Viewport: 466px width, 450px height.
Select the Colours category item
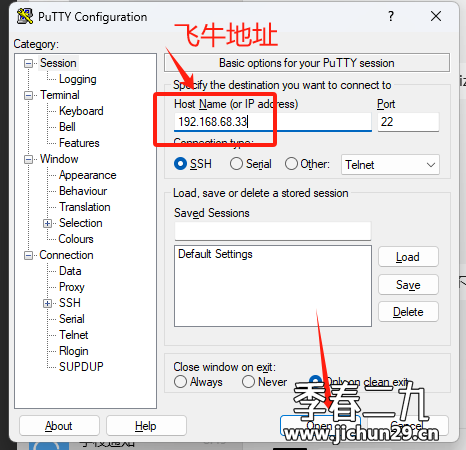pyautogui.click(x=76, y=239)
